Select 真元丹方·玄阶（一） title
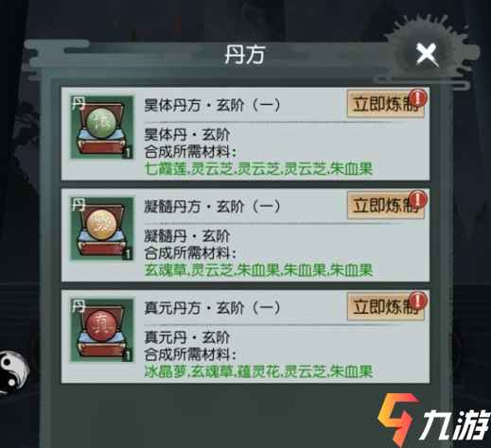 point(212,308)
